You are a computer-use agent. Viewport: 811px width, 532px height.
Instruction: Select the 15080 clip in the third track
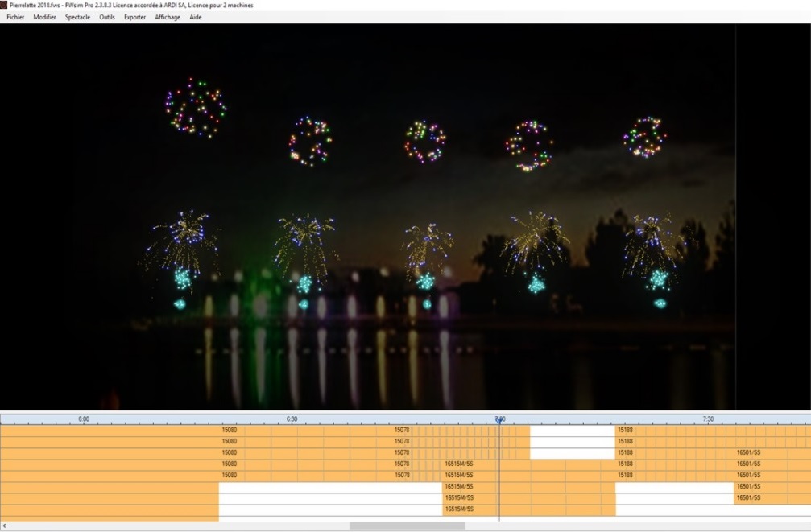coord(230,453)
